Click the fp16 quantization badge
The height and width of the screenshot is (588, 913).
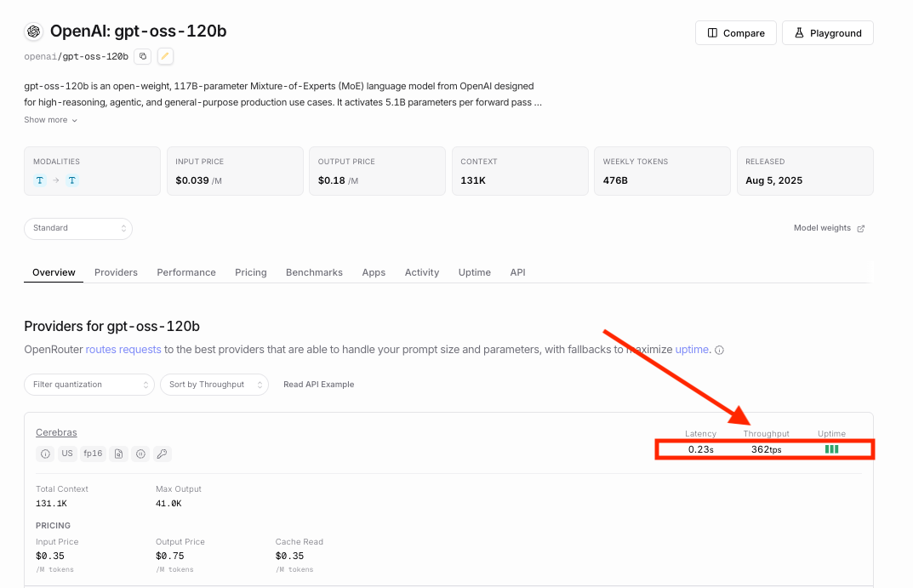point(93,454)
